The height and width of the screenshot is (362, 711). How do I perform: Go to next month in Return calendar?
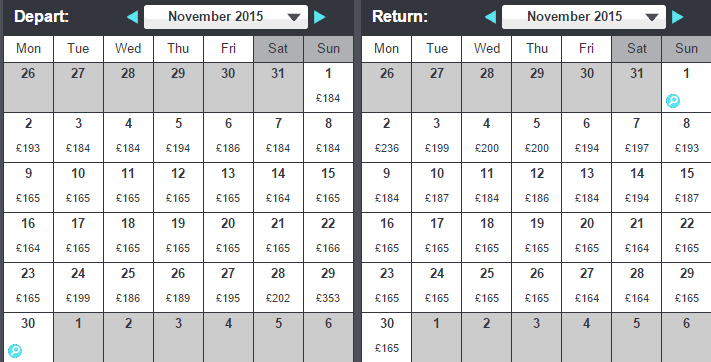[x=677, y=17]
